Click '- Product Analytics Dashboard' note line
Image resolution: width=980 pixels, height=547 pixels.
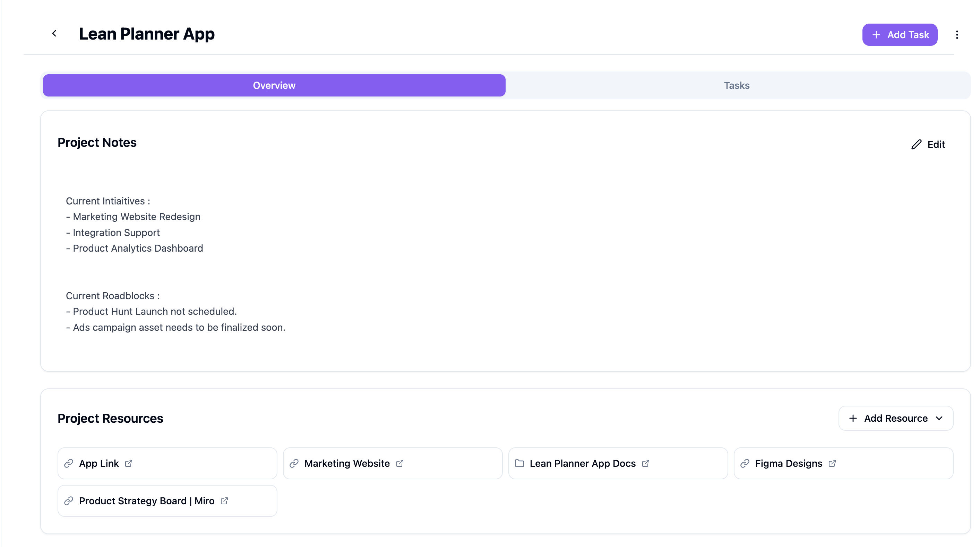click(135, 248)
